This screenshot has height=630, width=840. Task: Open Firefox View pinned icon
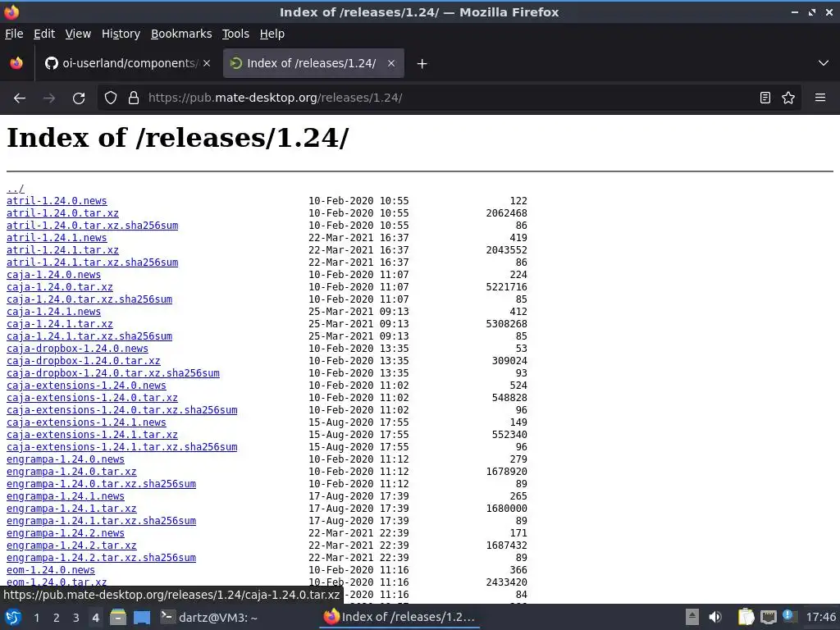tap(16, 64)
